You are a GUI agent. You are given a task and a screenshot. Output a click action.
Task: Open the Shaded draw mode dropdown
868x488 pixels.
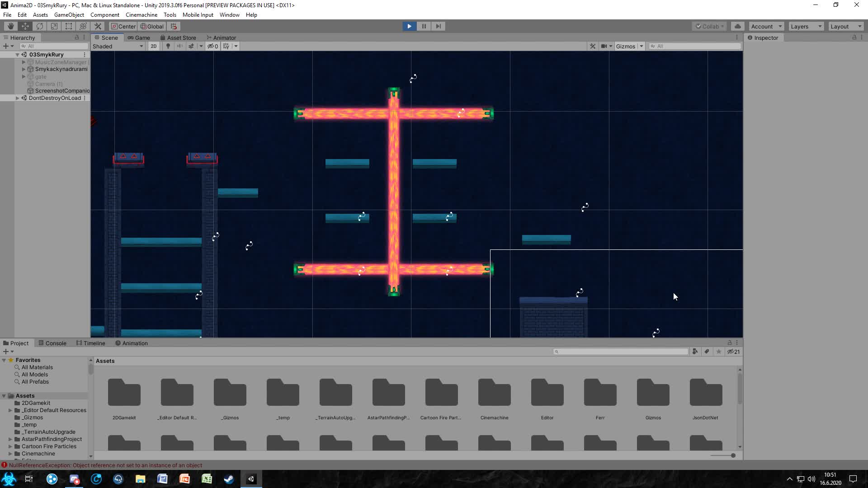[x=118, y=46]
